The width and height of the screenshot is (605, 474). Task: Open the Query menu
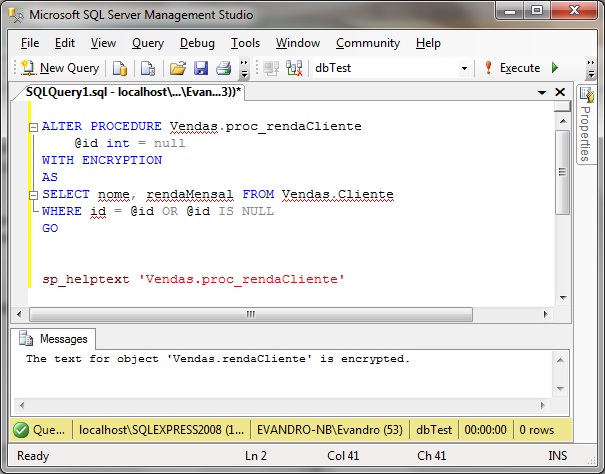pyautogui.click(x=148, y=43)
